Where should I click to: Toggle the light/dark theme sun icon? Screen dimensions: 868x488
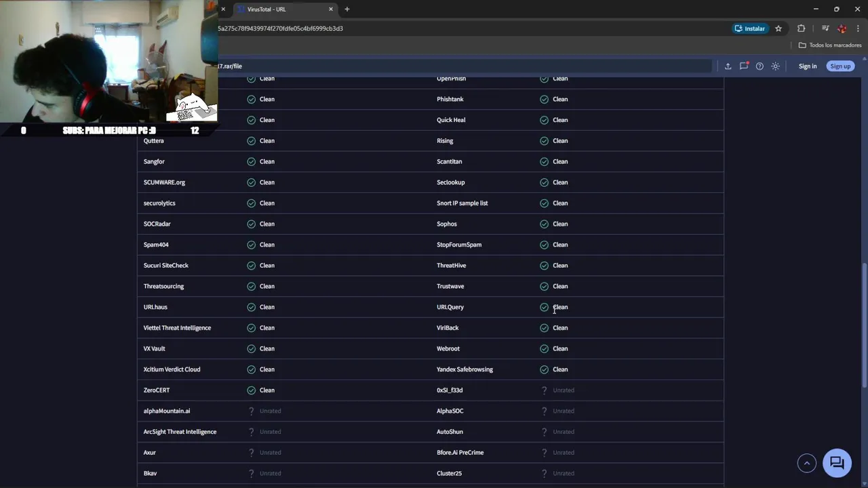click(776, 66)
